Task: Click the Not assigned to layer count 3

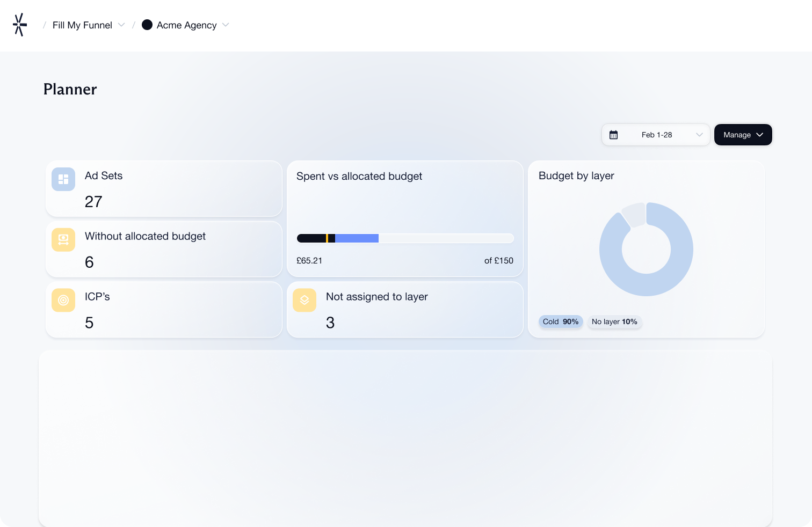Action: [x=330, y=323]
